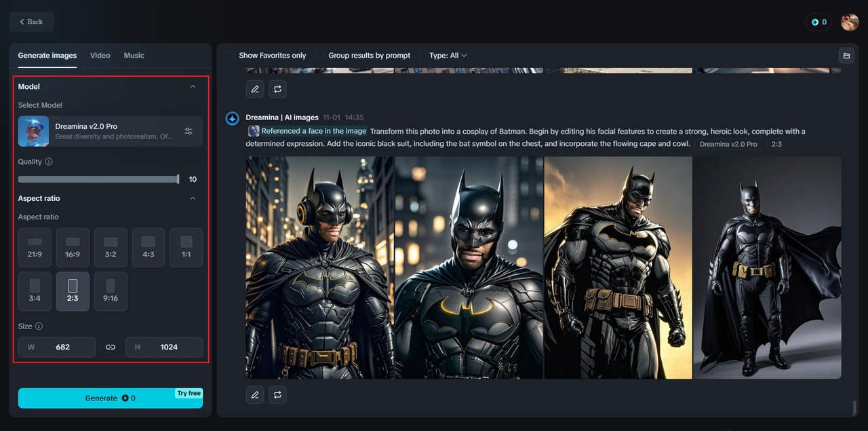Open the Batman with headphones image
This screenshot has height=431, width=868.
click(320, 268)
